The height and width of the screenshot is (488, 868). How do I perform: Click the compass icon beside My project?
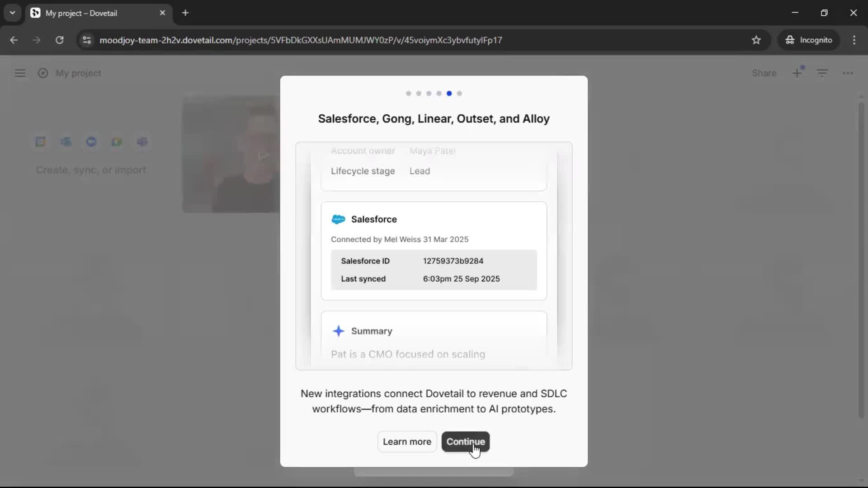(43, 73)
